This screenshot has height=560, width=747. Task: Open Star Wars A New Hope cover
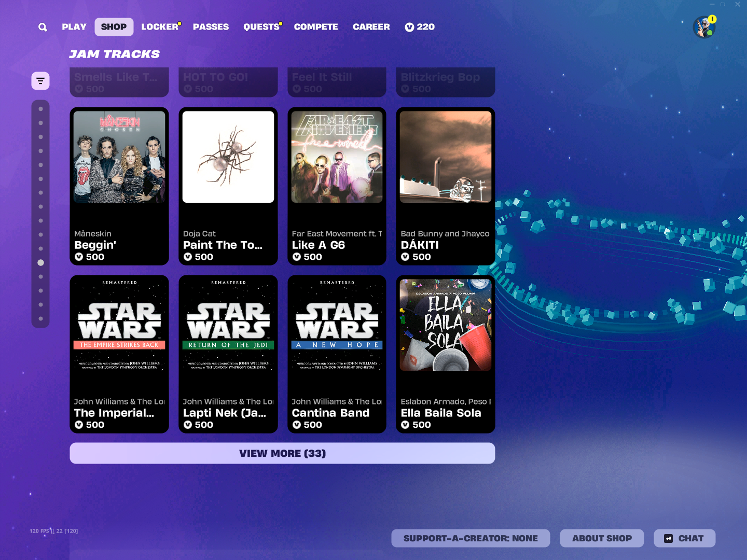coord(337,325)
